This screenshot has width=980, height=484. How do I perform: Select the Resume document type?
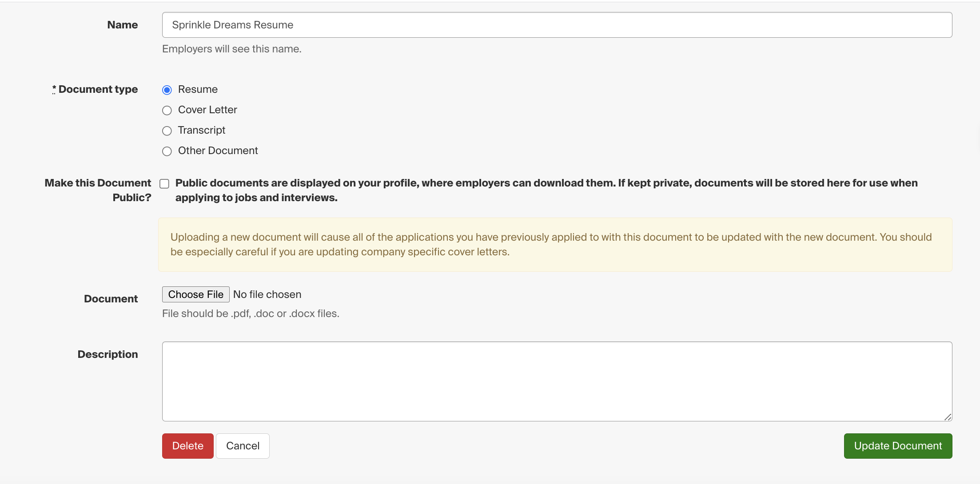pos(167,90)
